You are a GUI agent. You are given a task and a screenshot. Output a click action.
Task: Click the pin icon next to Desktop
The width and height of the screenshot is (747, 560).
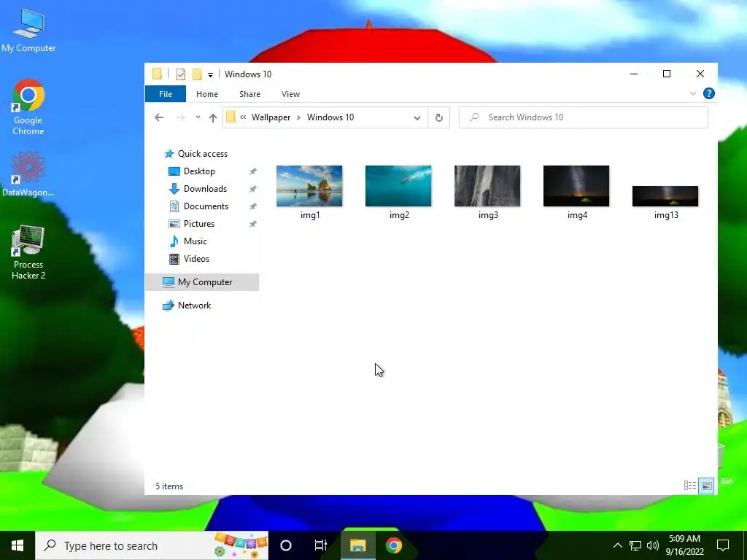[x=253, y=171]
